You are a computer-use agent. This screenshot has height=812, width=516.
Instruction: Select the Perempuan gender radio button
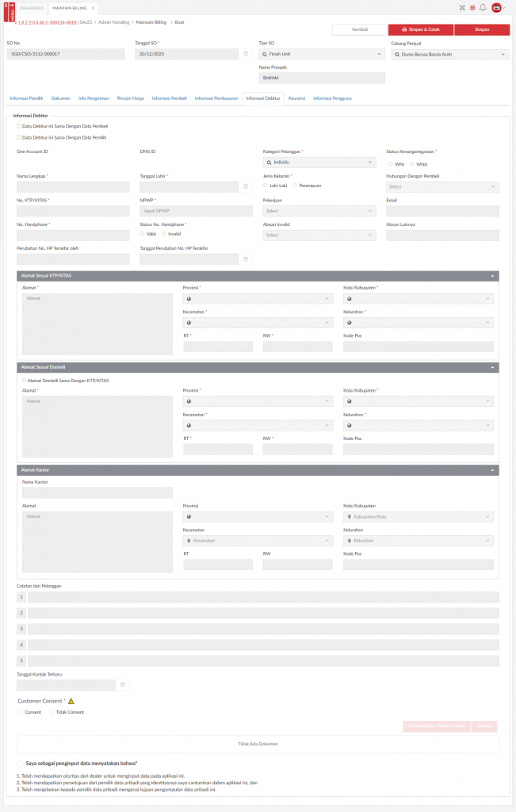296,185
